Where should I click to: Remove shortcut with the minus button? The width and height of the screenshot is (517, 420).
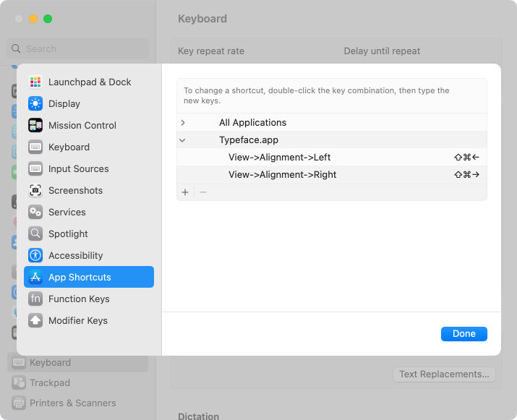tap(203, 192)
